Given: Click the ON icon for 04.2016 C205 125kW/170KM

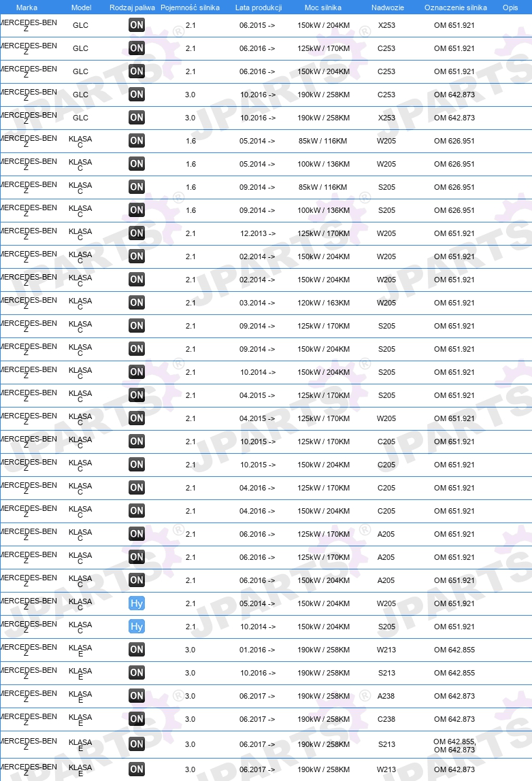Looking at the screenshot, I should click(137, 488).
